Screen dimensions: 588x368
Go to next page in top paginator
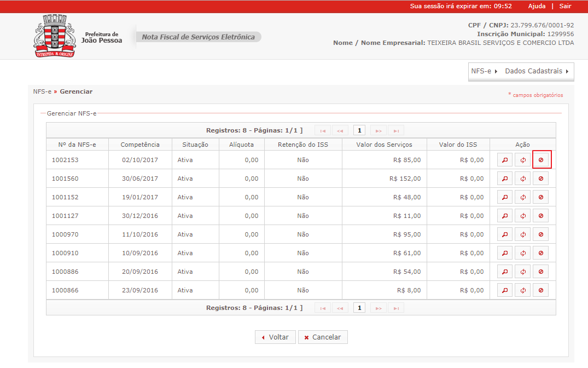379,131
